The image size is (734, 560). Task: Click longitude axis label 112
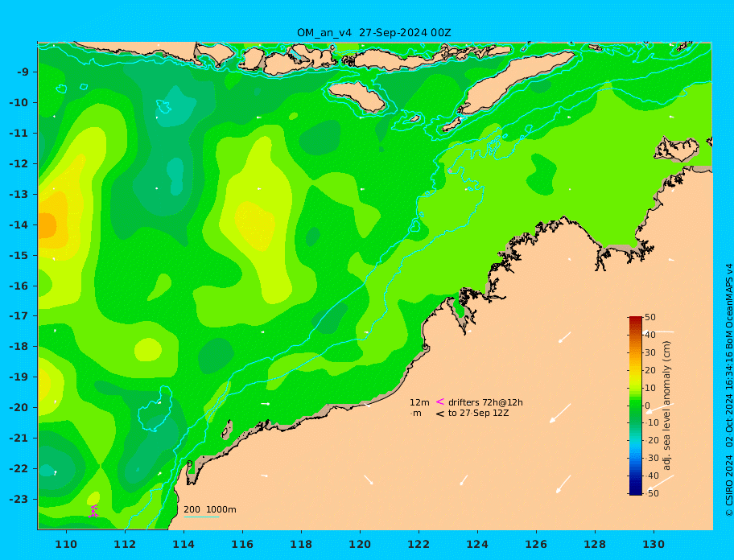(x=125, y=544)
